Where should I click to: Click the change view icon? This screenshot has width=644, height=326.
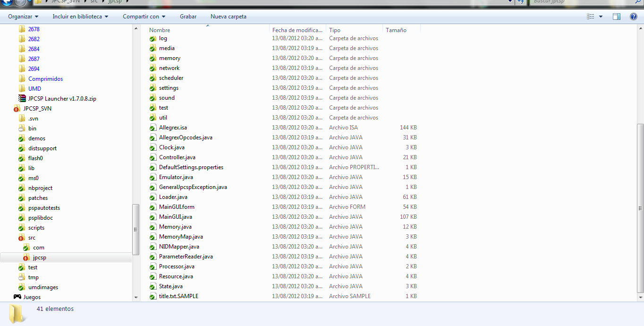(x=591, y=17)
